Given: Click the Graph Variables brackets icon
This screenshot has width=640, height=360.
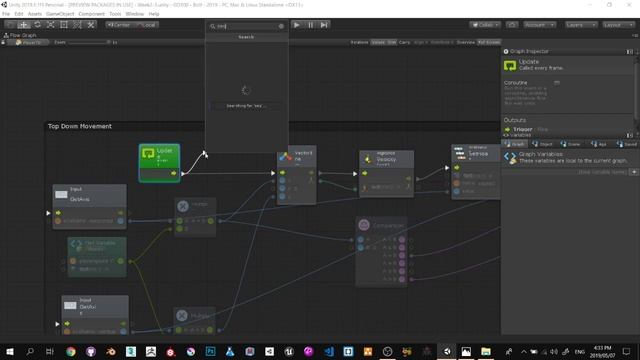Looking at the screenshot, I should [510, 158].
